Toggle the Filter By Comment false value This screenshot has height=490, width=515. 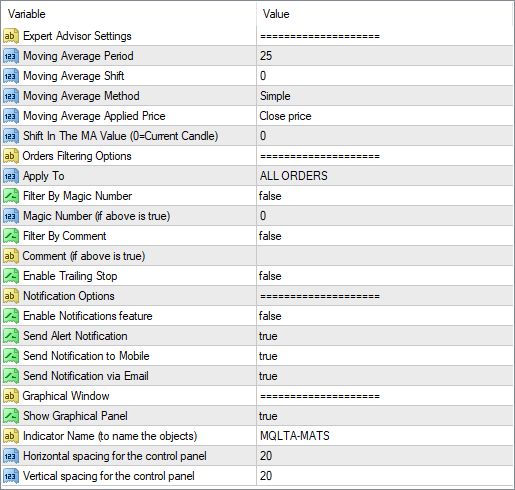(385, 236)
